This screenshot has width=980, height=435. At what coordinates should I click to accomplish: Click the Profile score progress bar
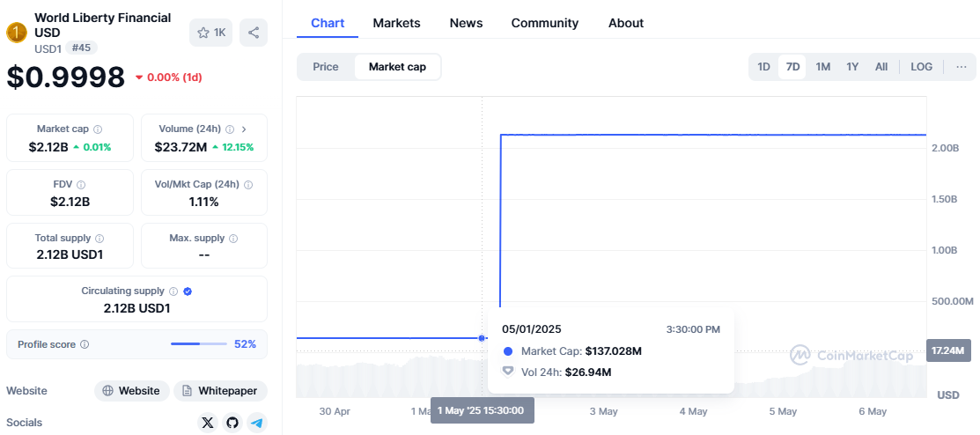point(199,344)
